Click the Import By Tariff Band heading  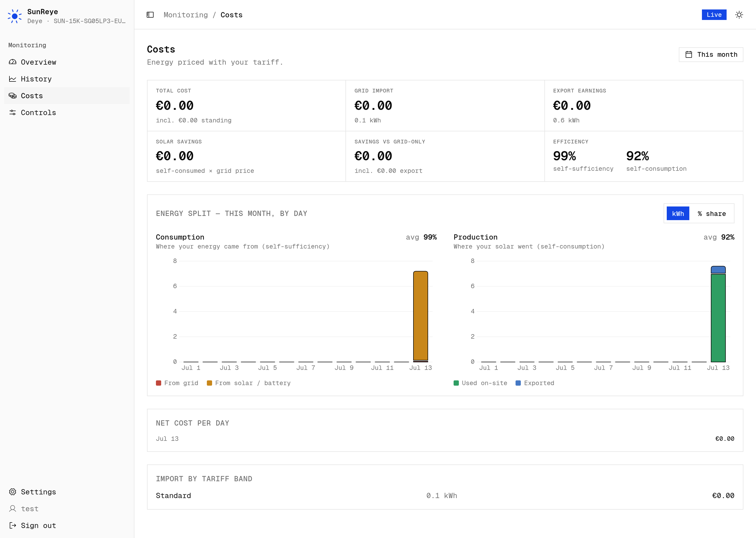[x=204, y=479]
